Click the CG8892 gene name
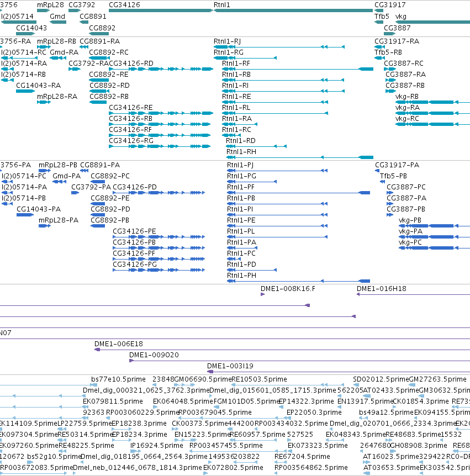Screen dimensions: 470x476 (102, 28)
